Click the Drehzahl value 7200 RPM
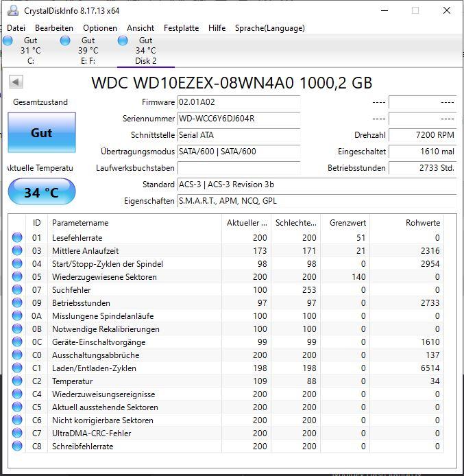This screenshot has height=476, width=464. (x=423, y=135)
